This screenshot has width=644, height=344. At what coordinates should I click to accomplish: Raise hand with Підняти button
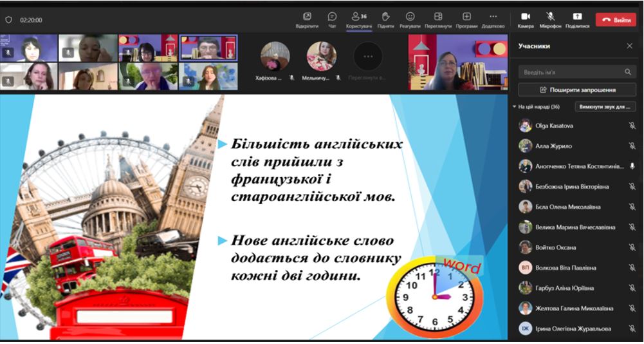pyautogui.click(x=385, y=20)
